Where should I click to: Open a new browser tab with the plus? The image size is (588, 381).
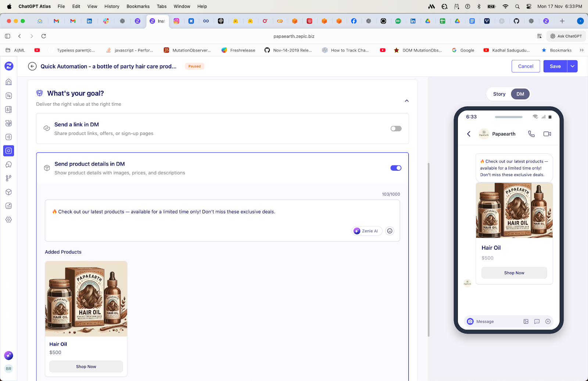click(562, 21)
